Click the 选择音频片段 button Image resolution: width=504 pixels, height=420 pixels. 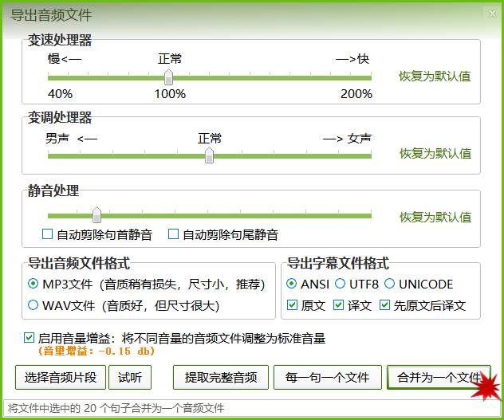tap(61, 378)
